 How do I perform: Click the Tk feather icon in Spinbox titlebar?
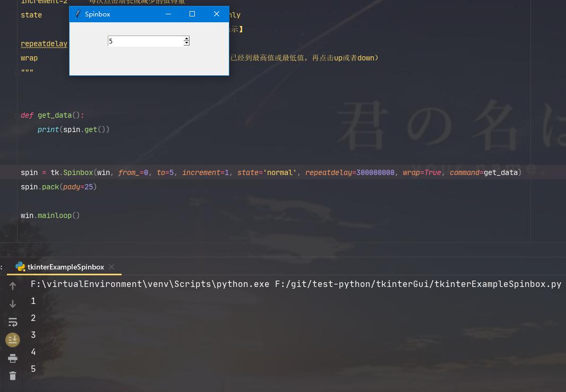click(78, 14)
